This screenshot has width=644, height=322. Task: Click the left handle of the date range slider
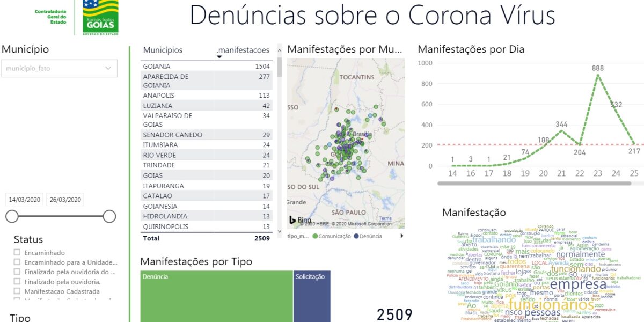(12, 216)
